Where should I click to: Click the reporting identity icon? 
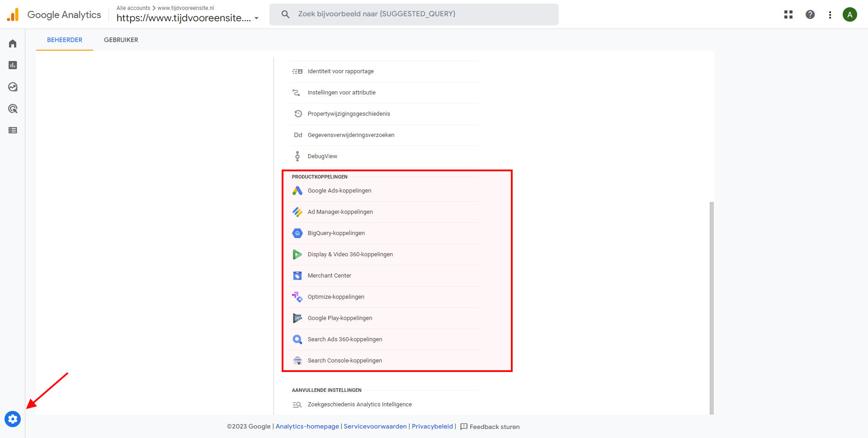(297, 71)
